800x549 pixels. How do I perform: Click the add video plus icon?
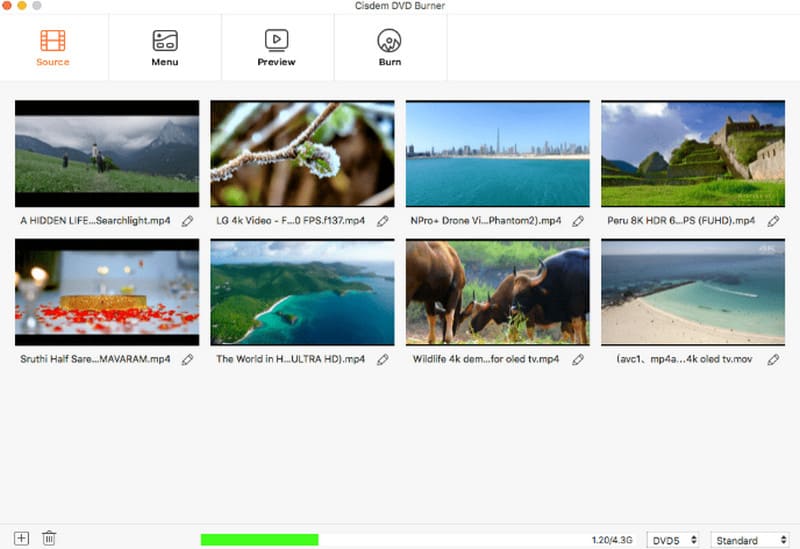(x=21, y=538)
